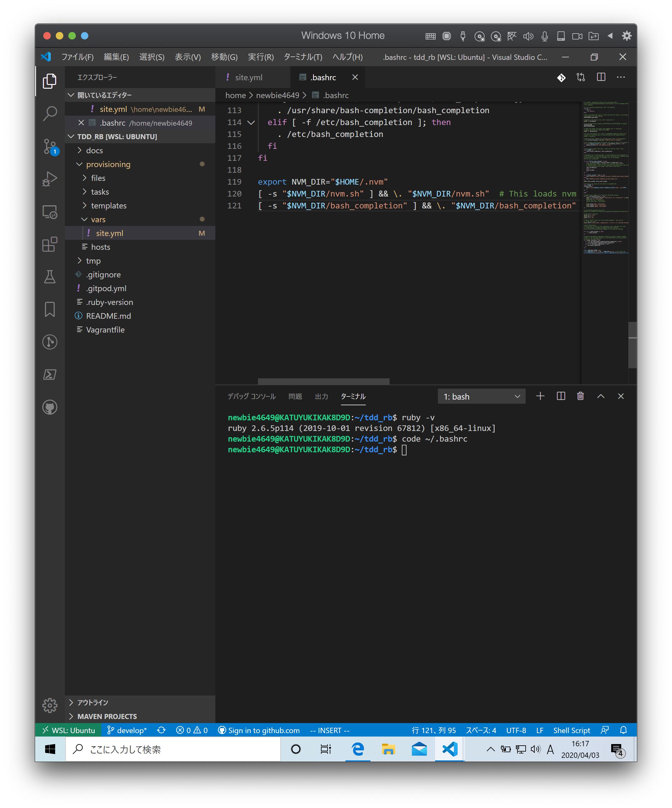This screenshot has width=672, height=808.
Task: Switch to the site.yml editor tab
Action: point(248,77)
